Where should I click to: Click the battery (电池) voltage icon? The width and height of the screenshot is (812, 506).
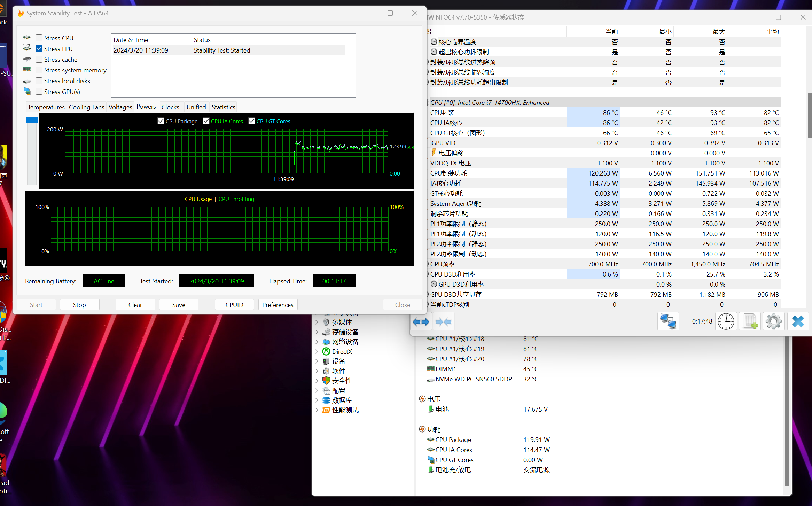coord(431,409)
